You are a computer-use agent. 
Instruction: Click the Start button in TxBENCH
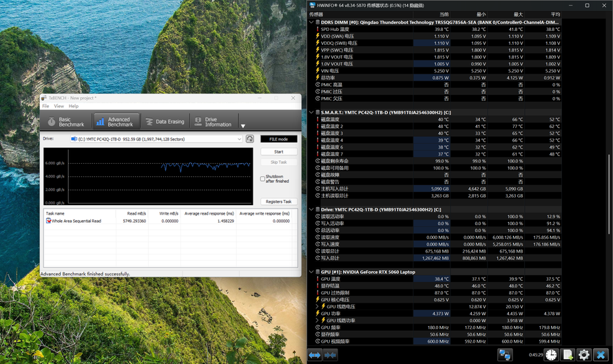pyautogui.click(x=279, y=151)
